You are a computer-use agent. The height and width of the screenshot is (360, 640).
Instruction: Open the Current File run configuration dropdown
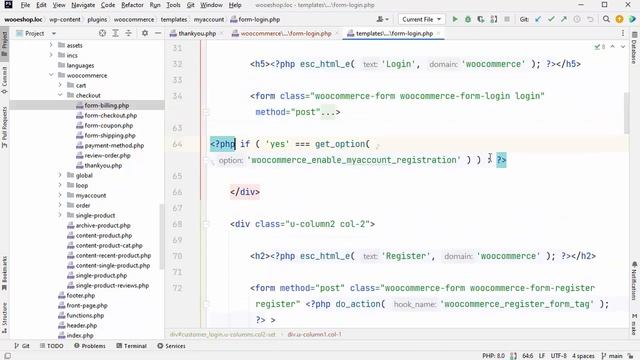pos(421,19)
